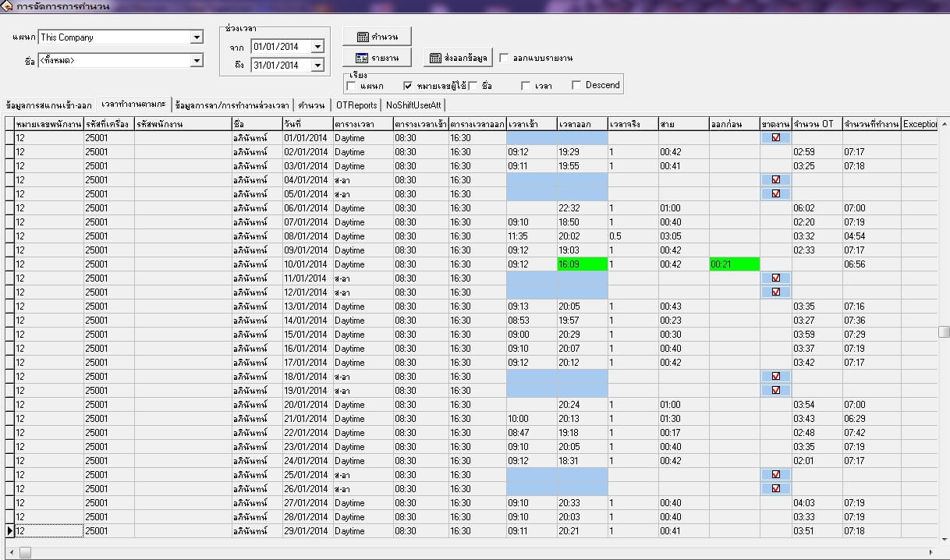Enable the ออกแบบรายงาน checkbox
The height and width of the screenshot is (560, 950).
[x=504, y=58]
